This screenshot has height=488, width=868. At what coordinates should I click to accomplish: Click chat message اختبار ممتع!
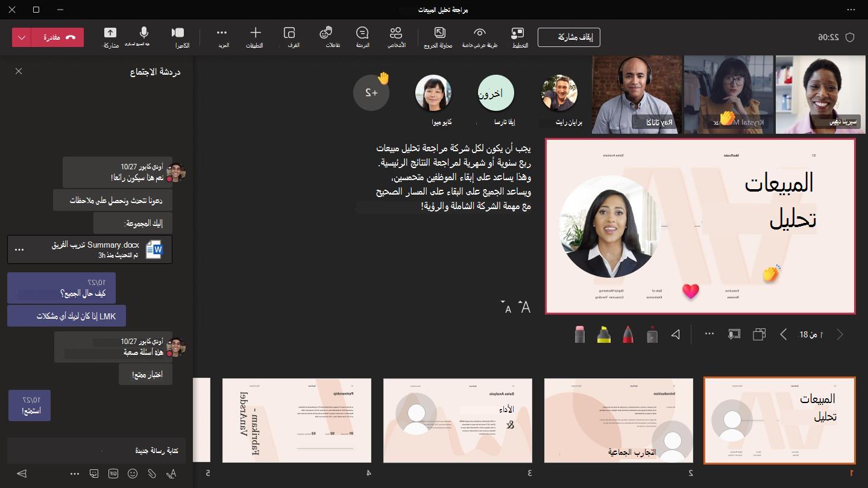click(145, 375)
